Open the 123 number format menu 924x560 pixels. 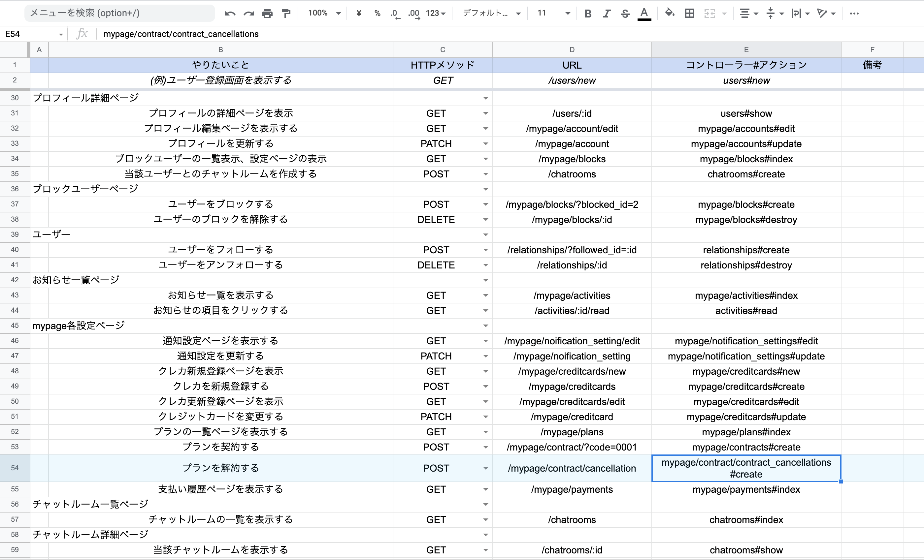[x=435, y=14]
